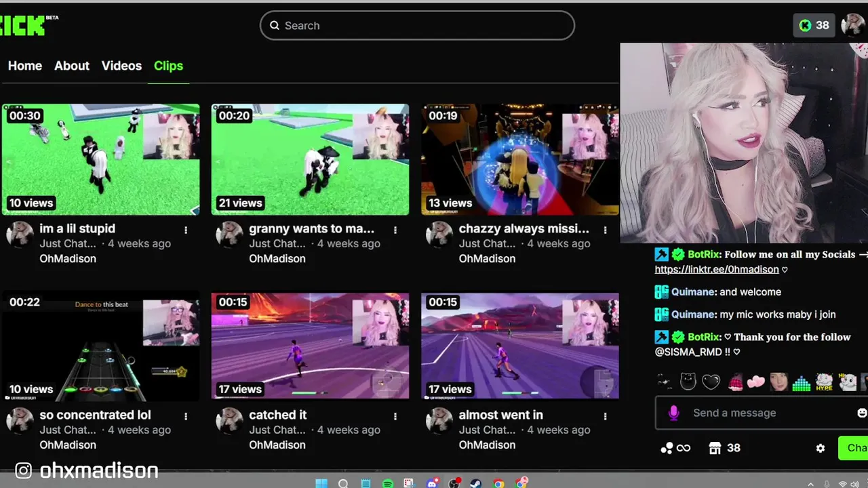
Task: Click the search magnifier icon in search bar
Action: pos(275,26)
